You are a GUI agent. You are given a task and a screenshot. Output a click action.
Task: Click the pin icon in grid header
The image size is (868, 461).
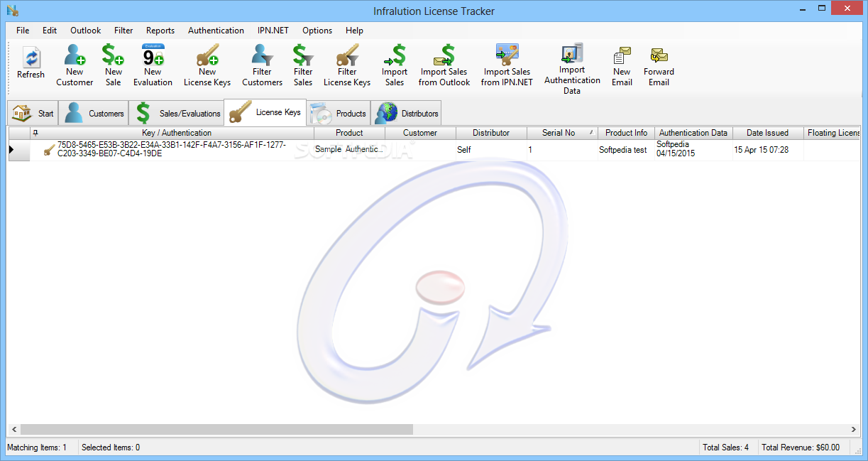tap(36, 133)
